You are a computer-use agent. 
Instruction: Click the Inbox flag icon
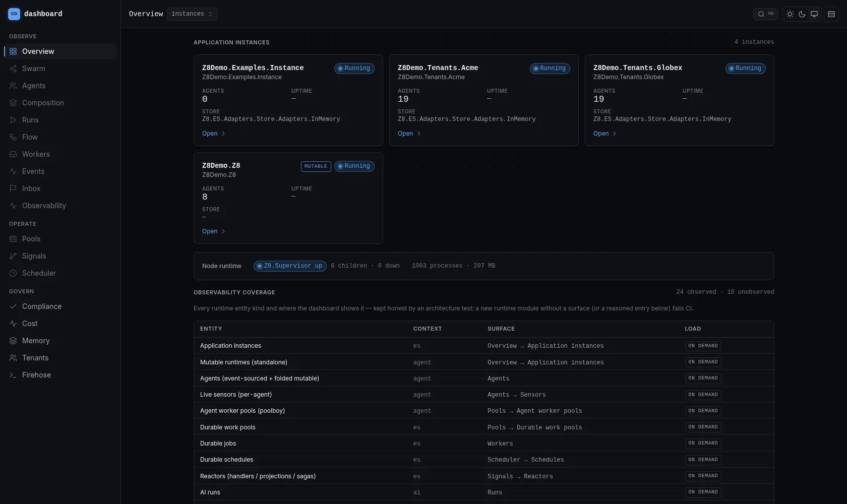pyautogui.click(x=13, y=188)
